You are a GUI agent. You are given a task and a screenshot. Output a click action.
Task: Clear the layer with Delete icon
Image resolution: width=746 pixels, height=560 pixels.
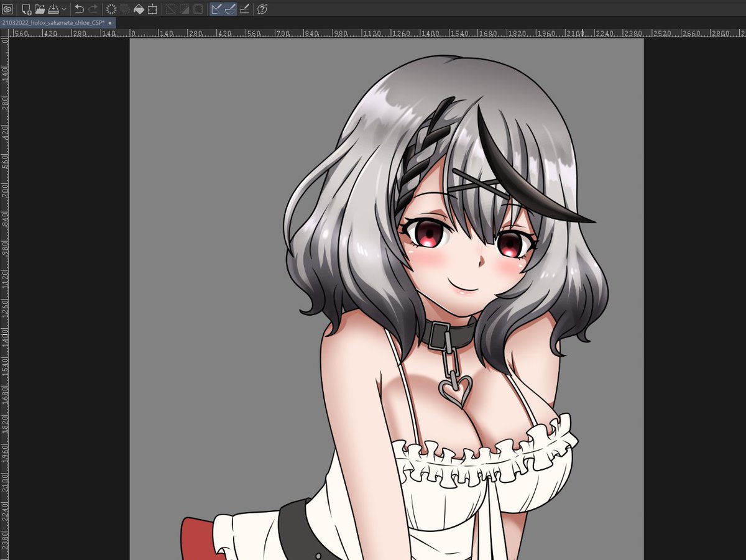click(111, 9)
